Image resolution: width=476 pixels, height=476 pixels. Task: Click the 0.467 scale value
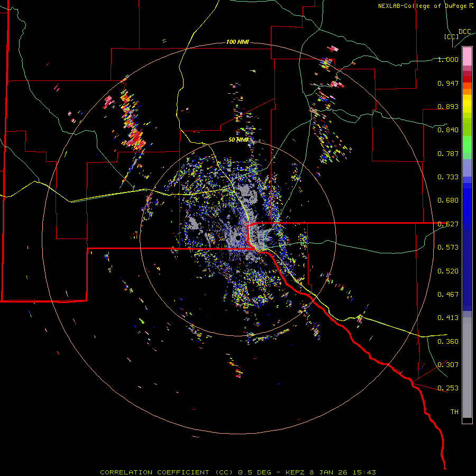coord(448,295)
